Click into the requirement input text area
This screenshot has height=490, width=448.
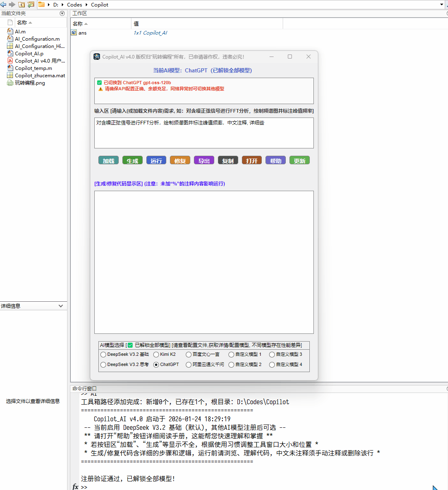pyautogui.click(x=204, y=133)
